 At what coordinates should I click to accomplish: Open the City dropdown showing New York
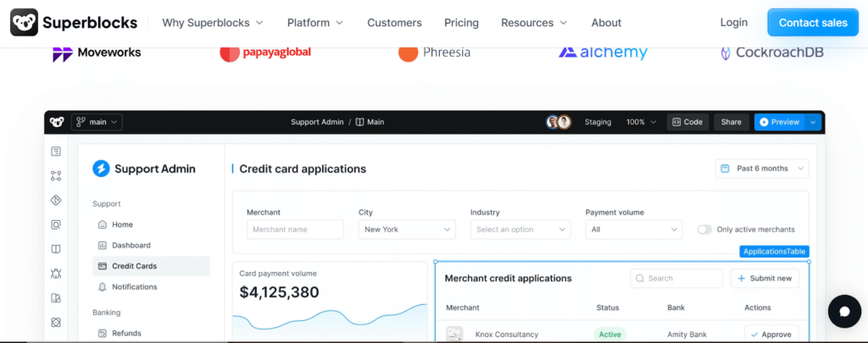(x=407, y=229)
